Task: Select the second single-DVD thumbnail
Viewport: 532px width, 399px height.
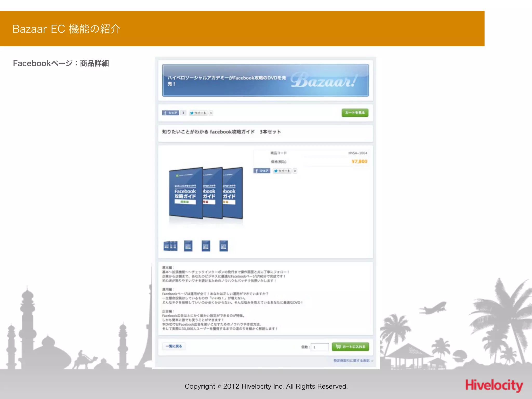Action: tap(188, 246)
